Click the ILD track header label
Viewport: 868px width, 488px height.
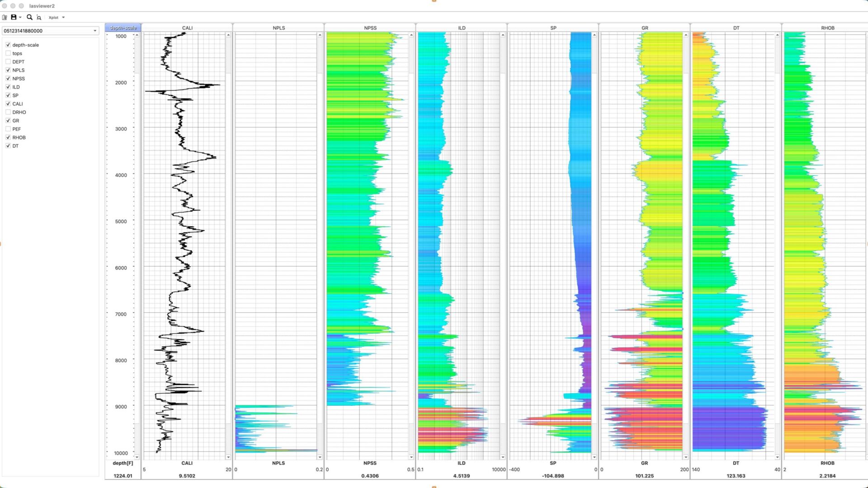coord(462,28)
